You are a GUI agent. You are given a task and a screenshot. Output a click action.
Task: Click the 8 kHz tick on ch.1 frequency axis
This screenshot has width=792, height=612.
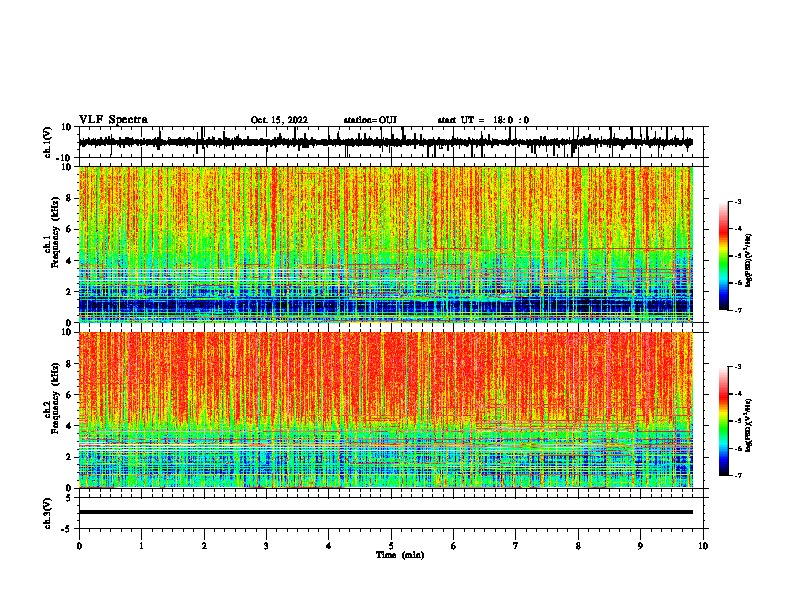coord(69,198)
